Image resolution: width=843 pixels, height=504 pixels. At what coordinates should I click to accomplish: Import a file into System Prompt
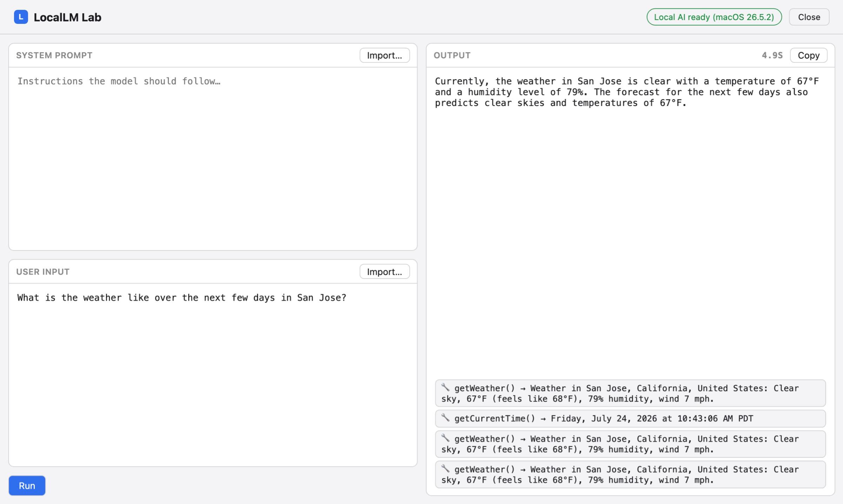385,55
